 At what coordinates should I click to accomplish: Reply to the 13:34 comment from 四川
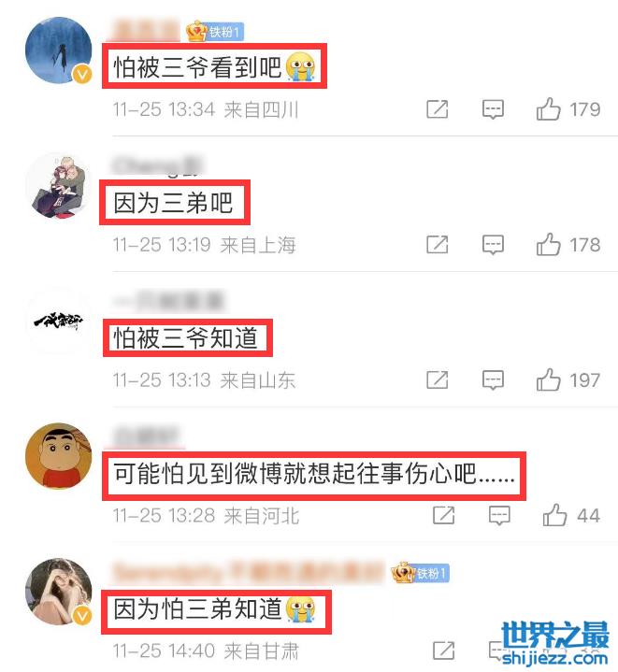point(493,109)
